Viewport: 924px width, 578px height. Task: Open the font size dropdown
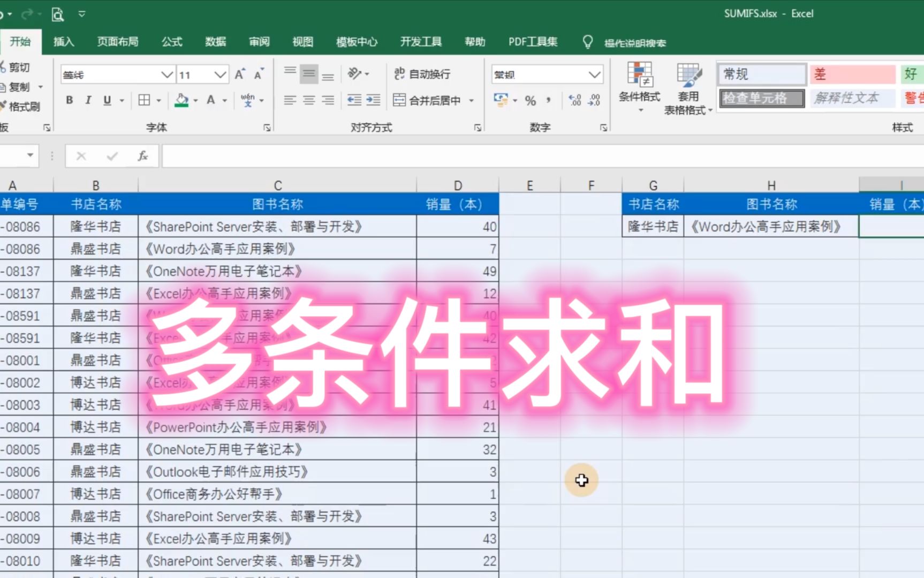(x=220, y=74)
